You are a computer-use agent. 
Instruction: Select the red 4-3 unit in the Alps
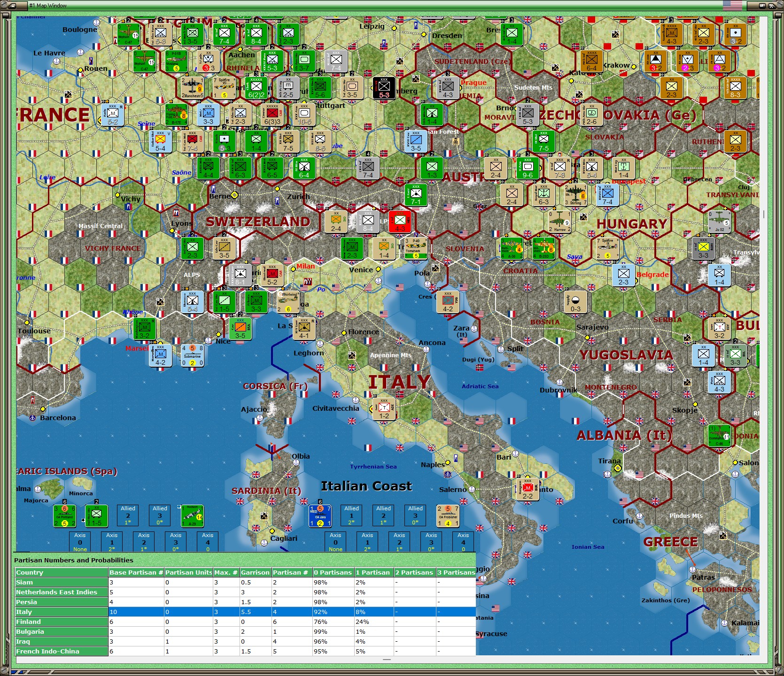coord(400,222)
